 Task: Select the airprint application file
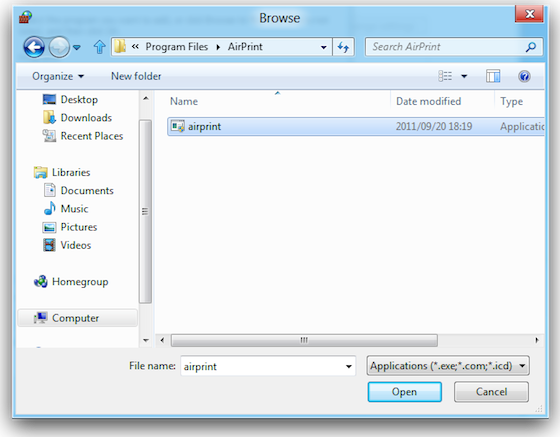pyautogui.click(x=356, y=126)
